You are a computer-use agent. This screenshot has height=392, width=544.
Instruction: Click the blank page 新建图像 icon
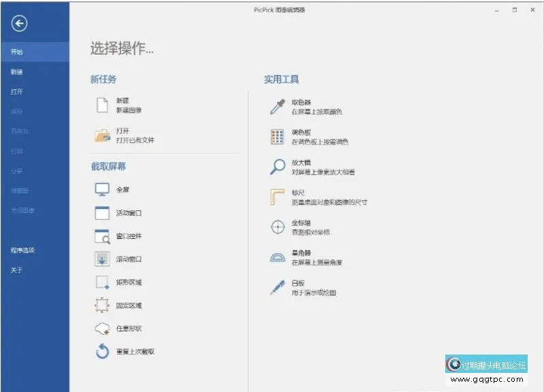pyautogui.click(x=102, y=105)
